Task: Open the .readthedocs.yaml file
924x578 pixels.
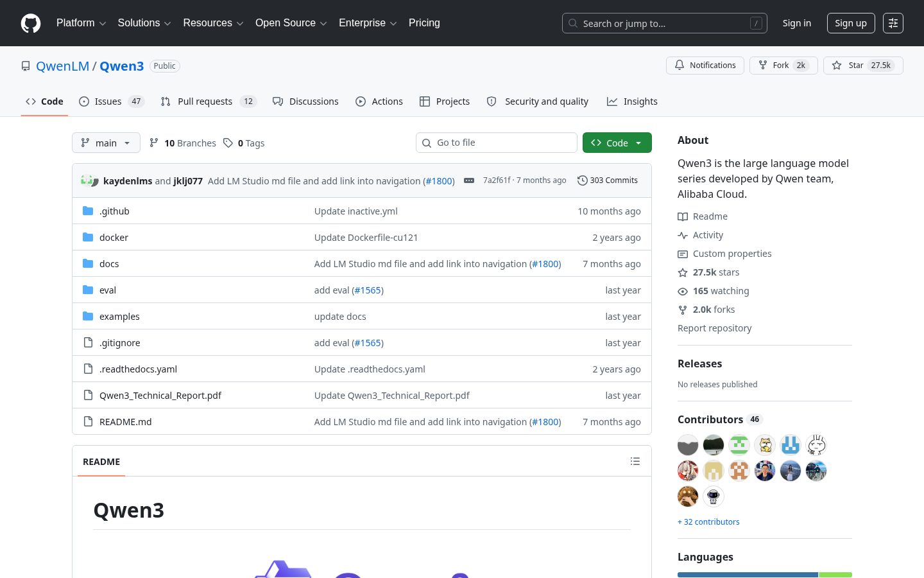Action: (138, 369)
